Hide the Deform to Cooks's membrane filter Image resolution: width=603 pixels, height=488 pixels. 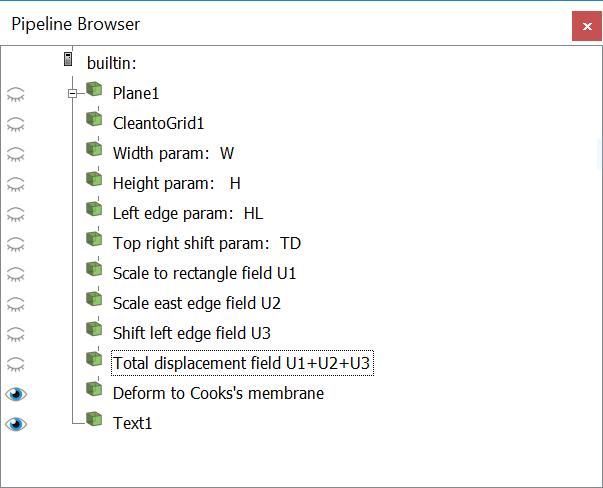click(x=16, y=394)
